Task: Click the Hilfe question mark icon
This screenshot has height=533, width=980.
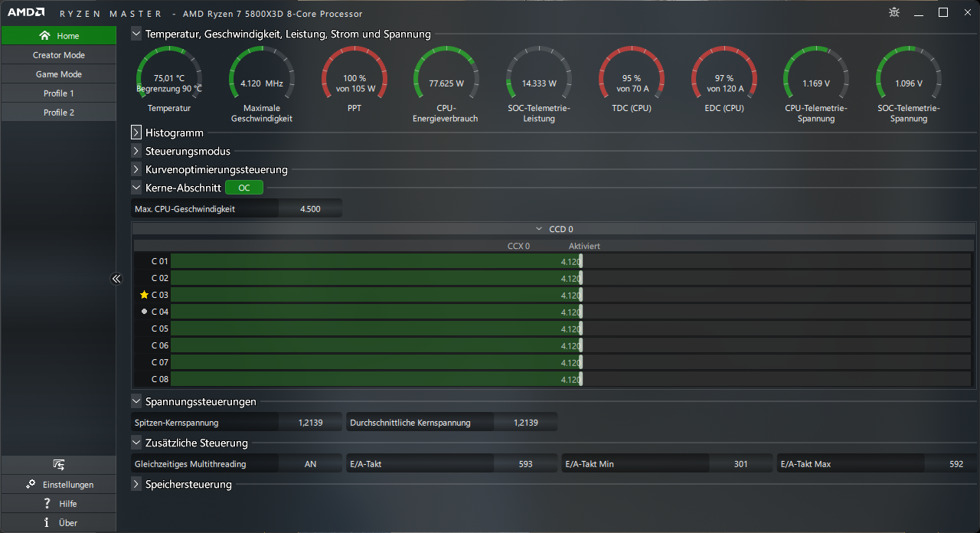Action: tap(47, 503)
